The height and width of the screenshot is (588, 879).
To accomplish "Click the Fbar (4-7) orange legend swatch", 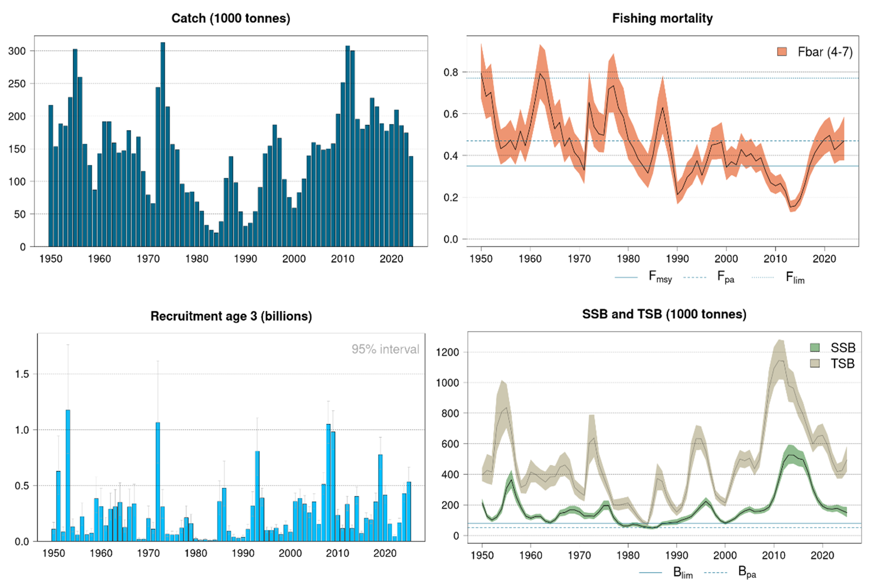I will 782,51.
